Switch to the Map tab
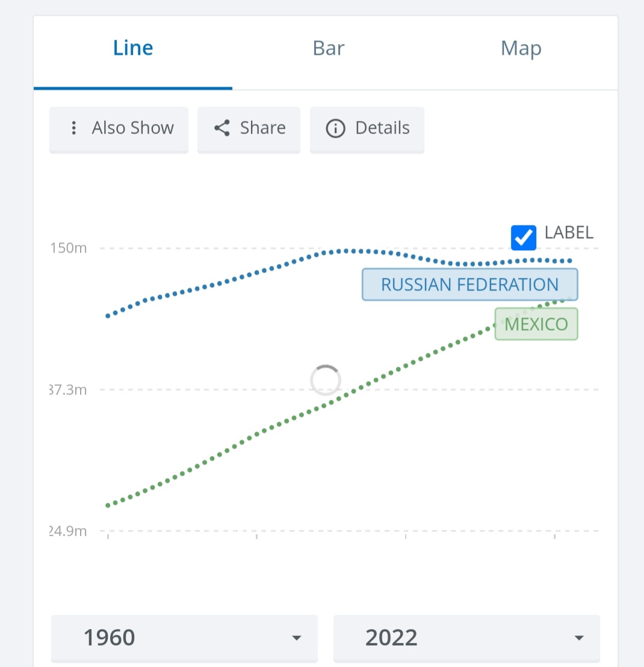Image resolution: width=644 pixels, height=667 pixels. tap(521, 48)
